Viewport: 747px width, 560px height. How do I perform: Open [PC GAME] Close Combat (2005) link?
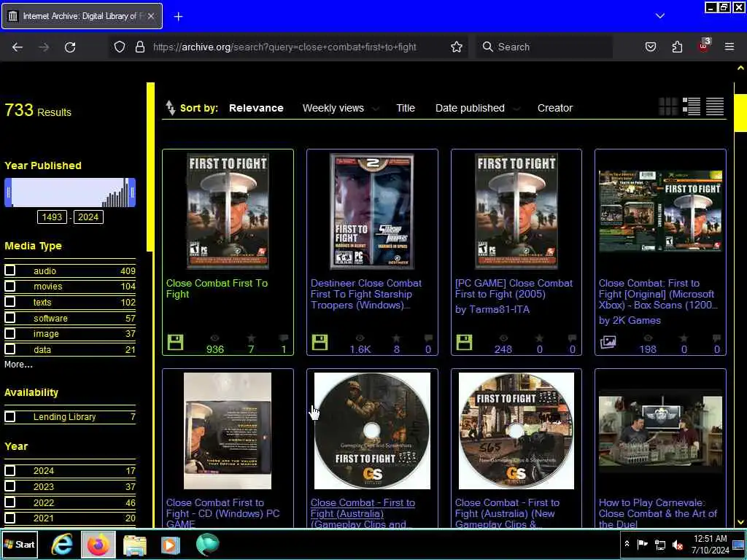(x=514, y=289)
